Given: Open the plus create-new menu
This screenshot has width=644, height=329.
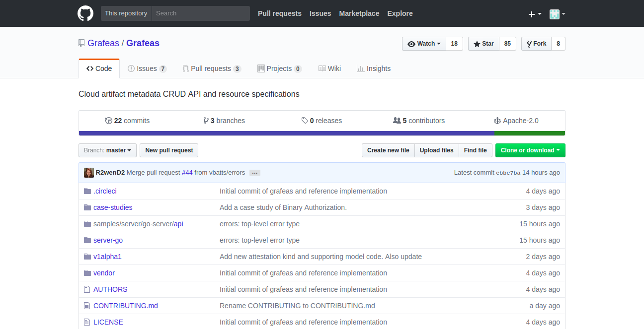Looking at the screenshot, I should 535,14.
